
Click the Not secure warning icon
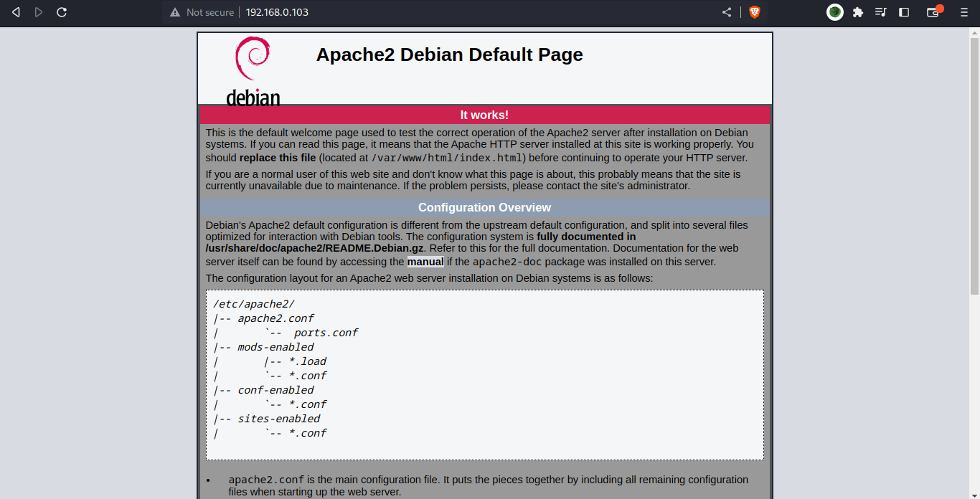coord(174,12)
